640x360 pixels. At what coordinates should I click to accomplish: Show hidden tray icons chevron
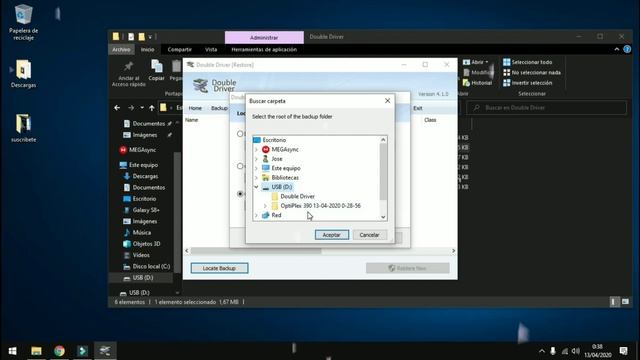542,351
